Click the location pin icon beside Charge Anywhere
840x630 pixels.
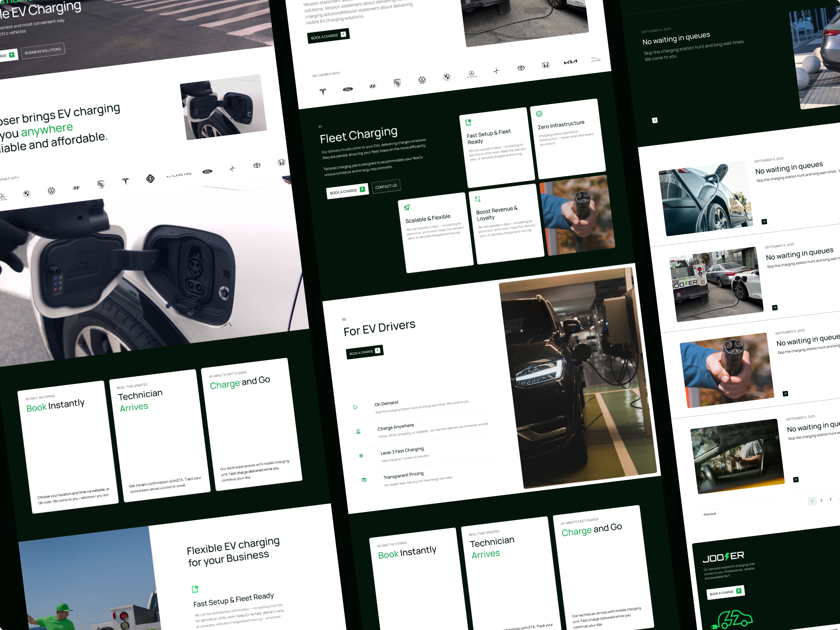click(358, 431)
